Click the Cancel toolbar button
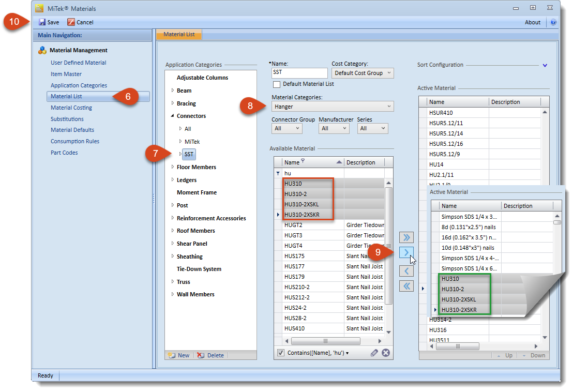Image resolution: width=573 pixels, height=392 pixels. tap(80, 22)
